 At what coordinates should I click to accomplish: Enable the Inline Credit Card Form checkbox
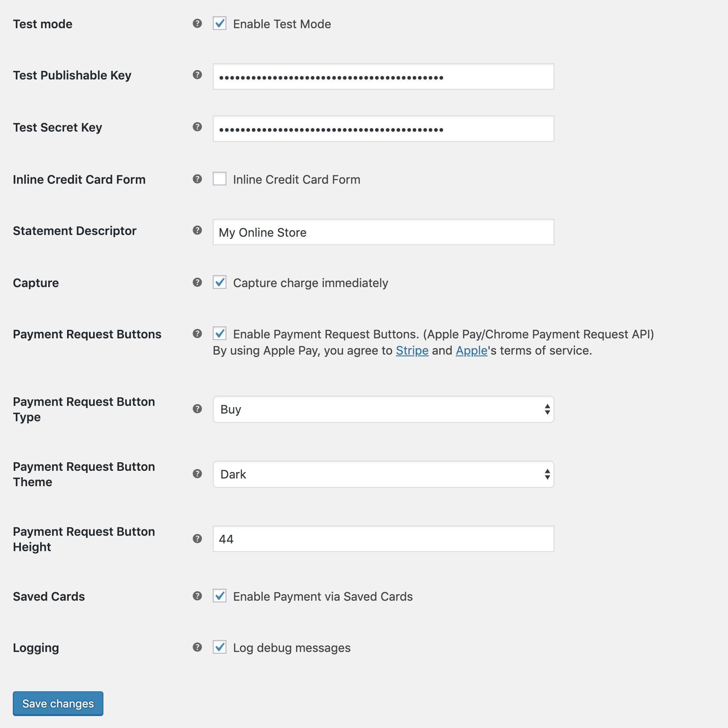pyautogui.click(x=220, y=179)
